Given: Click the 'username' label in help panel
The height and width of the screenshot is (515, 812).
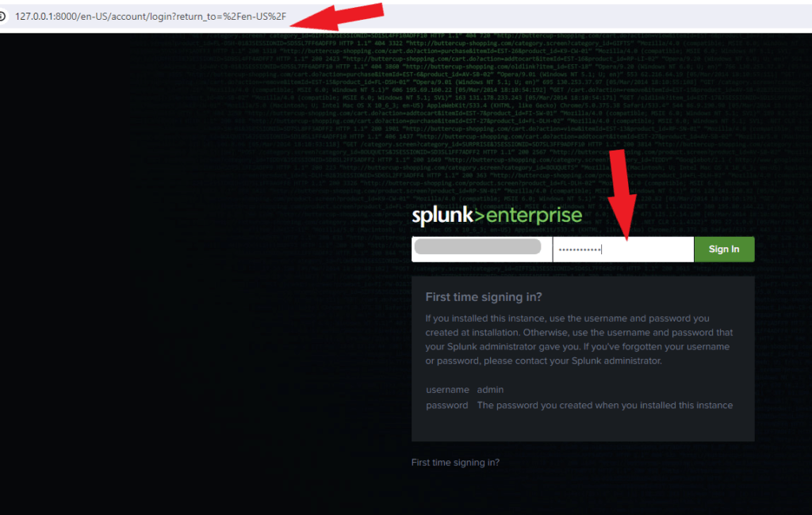Looking at the screenshot, I should (x=447, y=389).
